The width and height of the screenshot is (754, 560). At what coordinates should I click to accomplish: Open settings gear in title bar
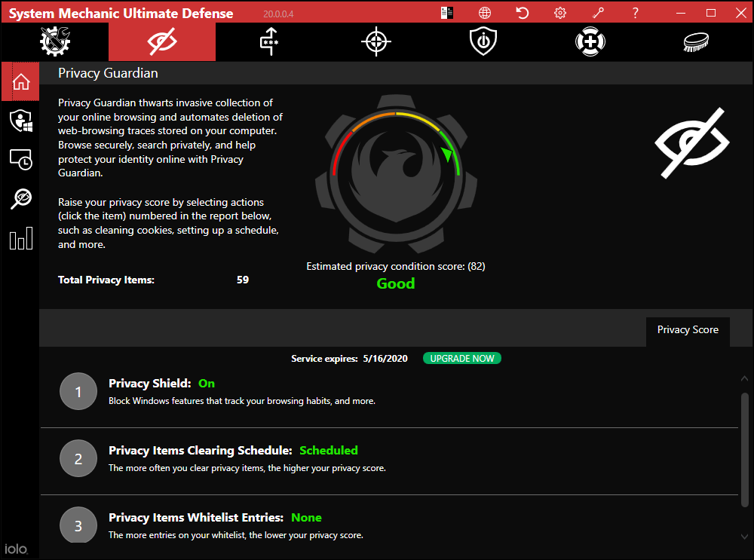[x=559, y=13]
